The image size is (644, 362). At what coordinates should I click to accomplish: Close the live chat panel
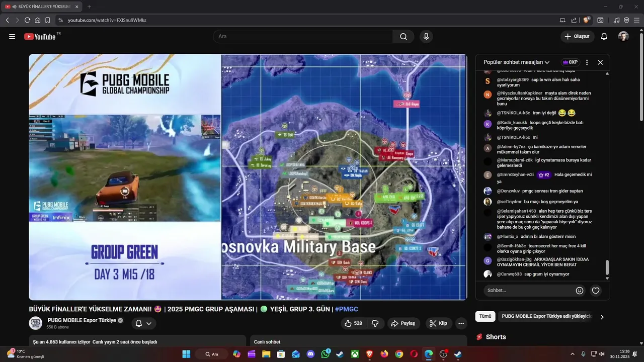coord(600,62)
